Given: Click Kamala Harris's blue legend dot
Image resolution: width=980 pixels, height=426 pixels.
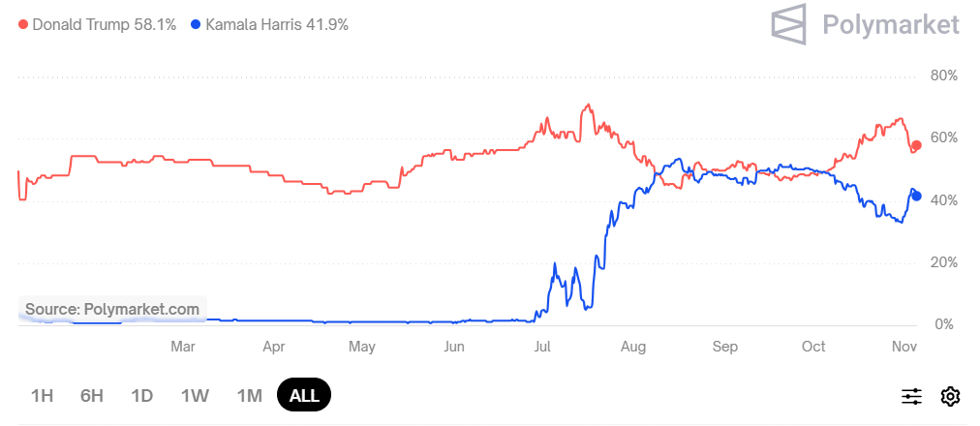Looking at the screenshot, I should [197, 24].
